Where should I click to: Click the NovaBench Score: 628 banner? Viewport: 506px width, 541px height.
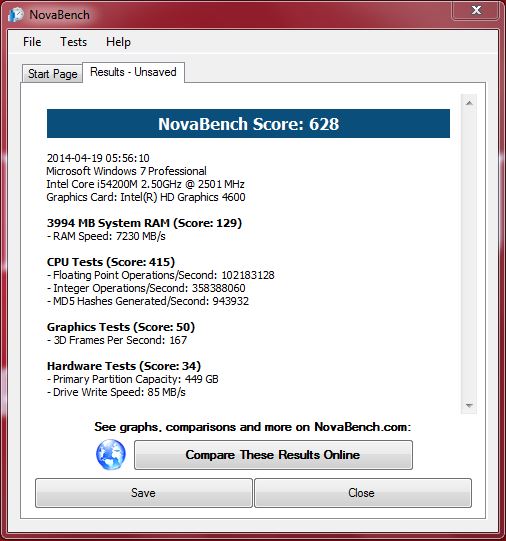(x=248, y=124)
